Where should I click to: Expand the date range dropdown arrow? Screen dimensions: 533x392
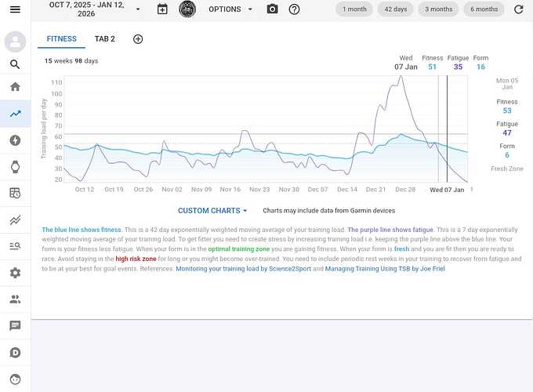pos(138,9)
